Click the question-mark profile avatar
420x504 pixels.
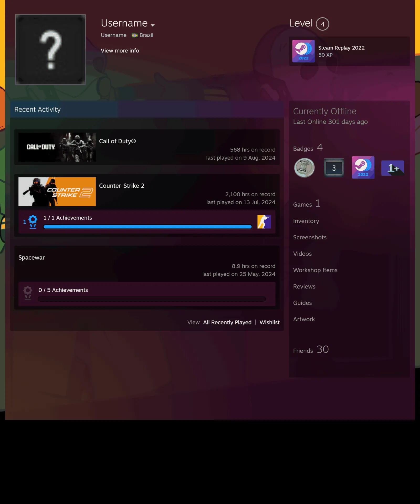(50, 49)
